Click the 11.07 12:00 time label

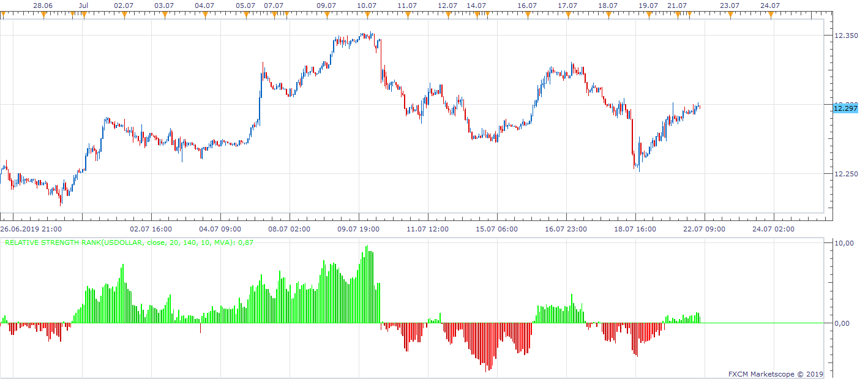click(x=428, y=229)
